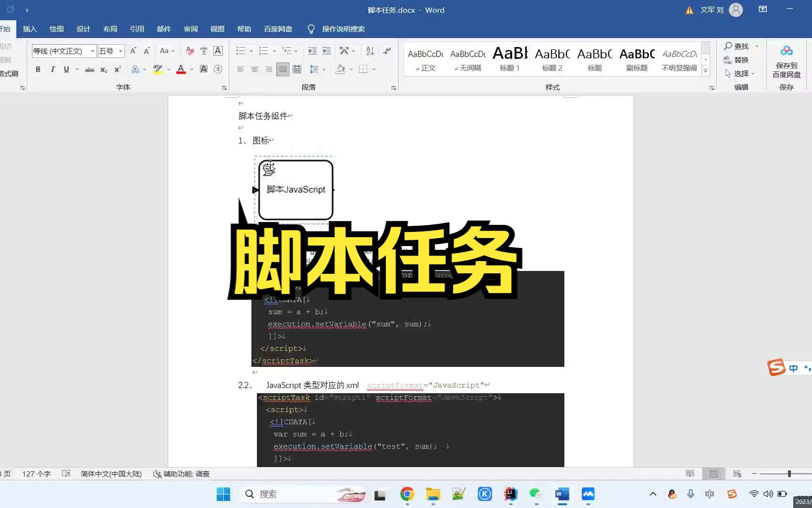812x508 pixels.
Task: Toggle justify alignment button
Action: [x=282, y=69]
